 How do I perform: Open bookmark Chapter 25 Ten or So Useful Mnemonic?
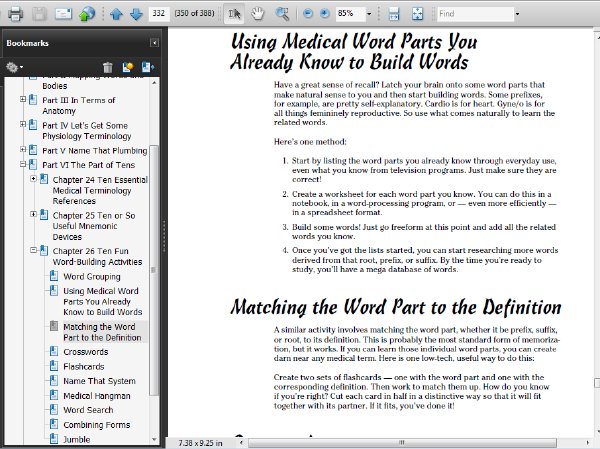[x=94, y=226]
